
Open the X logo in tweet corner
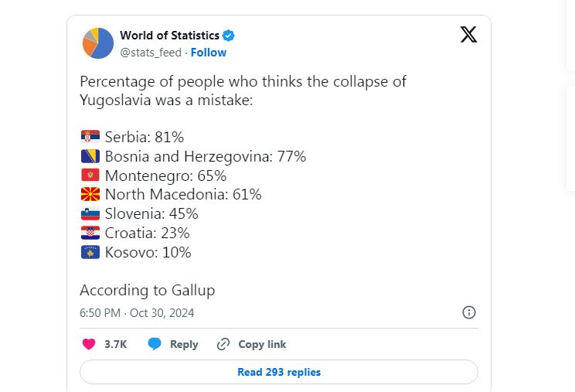point(468,35)
